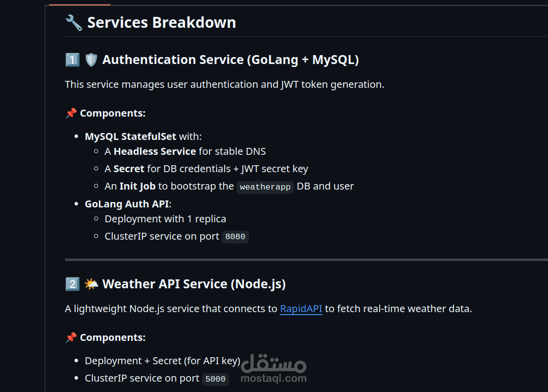
Task: Click the 8080 port code snippet
Action: tap(235, 237)
